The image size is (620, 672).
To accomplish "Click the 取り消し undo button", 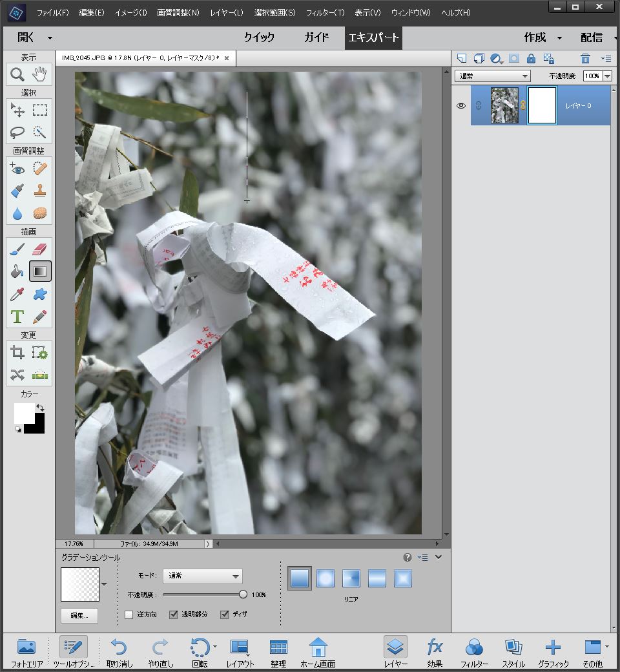I will (120, 653).
